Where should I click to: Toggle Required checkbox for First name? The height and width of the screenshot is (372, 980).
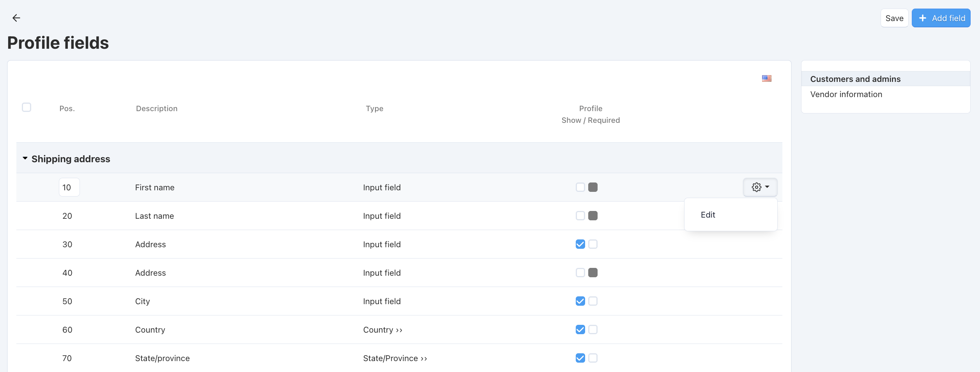593,187
